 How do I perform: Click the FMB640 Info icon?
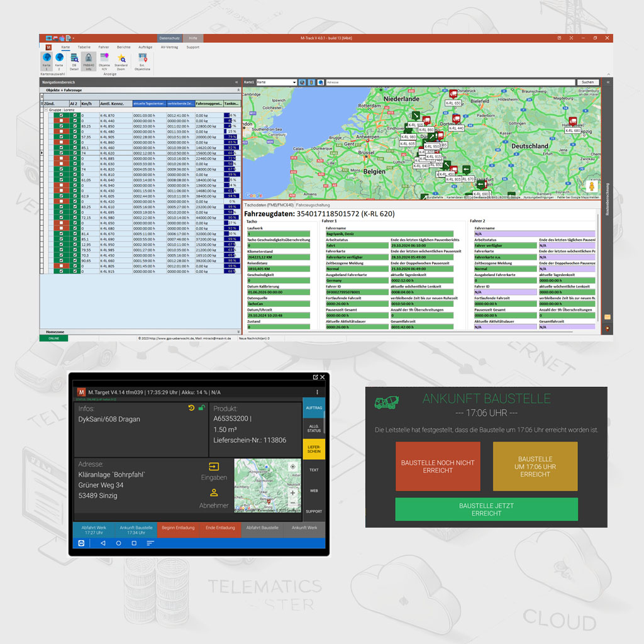pyautogui.click(x=88, y=58)
